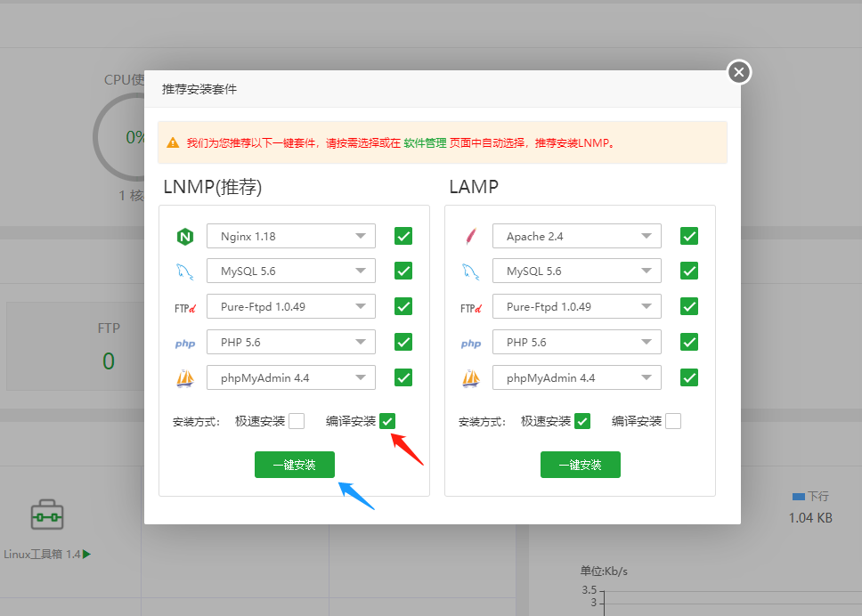Click the MySQL dolphin icon in LNMP
862x616 pixels.
pos(184,272)
